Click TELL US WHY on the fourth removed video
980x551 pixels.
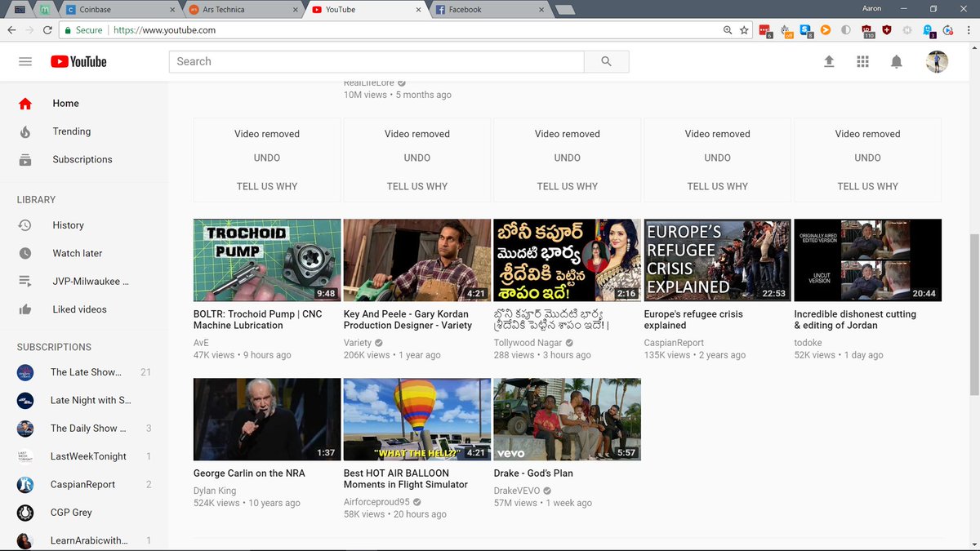[x=718, y=186]
